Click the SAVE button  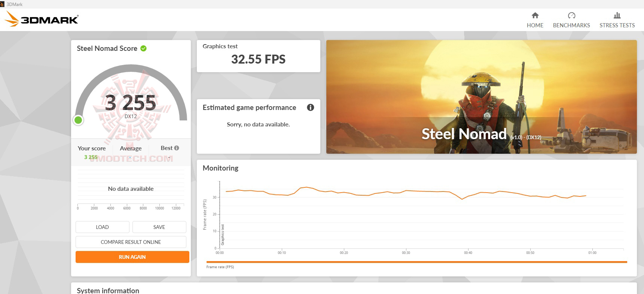pos(159,227)
